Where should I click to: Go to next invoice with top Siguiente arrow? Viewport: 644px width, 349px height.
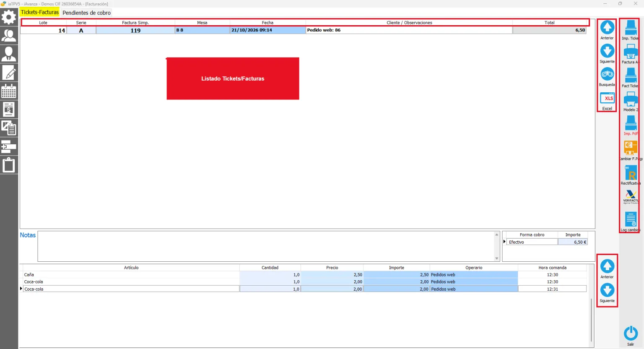607,51
